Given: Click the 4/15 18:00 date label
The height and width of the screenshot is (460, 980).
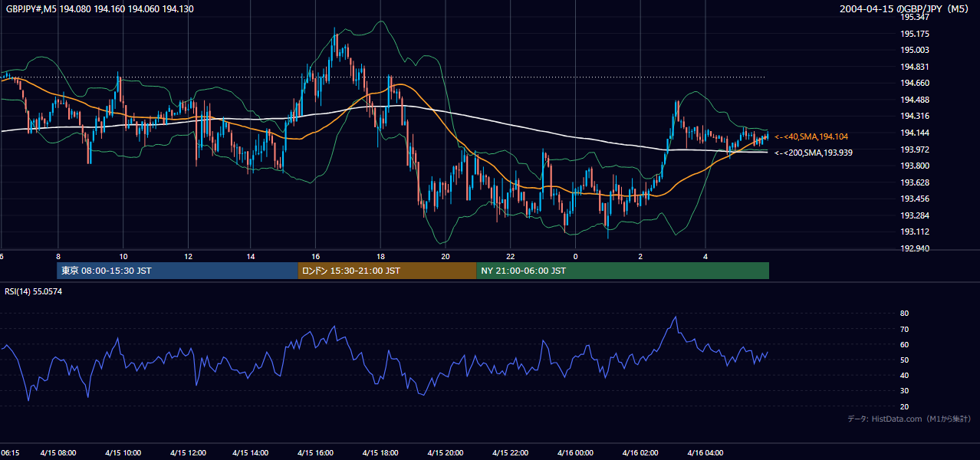Looking at the screenshot, I should coord(380,453).
